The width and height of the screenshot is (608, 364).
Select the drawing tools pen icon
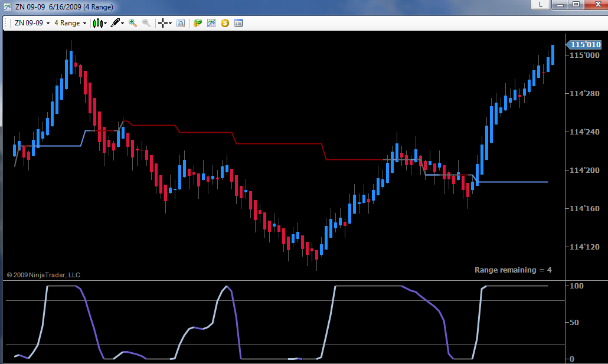click(x=115, y=23)
